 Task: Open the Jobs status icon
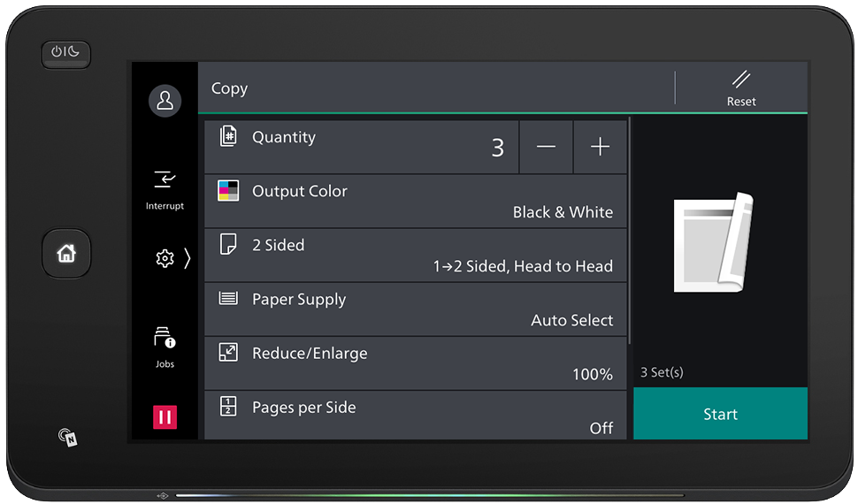(165, 337)
